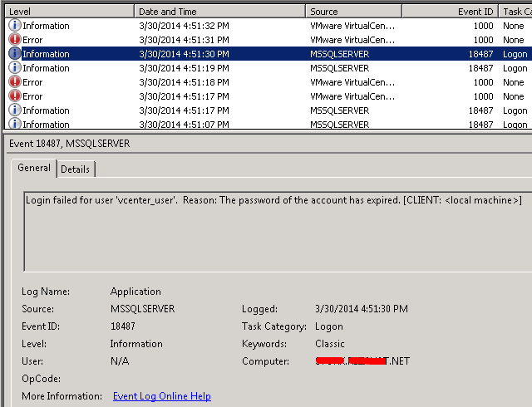Click inside the login failed message text box
The width and height of the screenshot is (532, 407).
point(274,233)
